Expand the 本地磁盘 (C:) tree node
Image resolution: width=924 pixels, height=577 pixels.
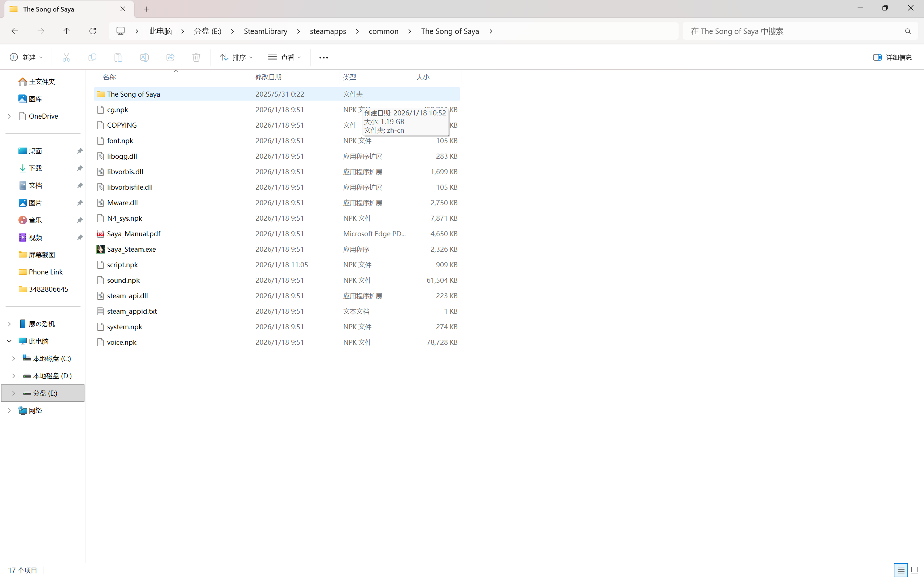click(x=13, y=358)
